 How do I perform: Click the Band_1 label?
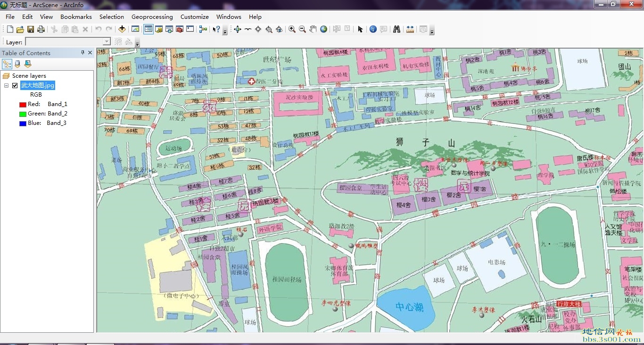(x=58, y=104)
